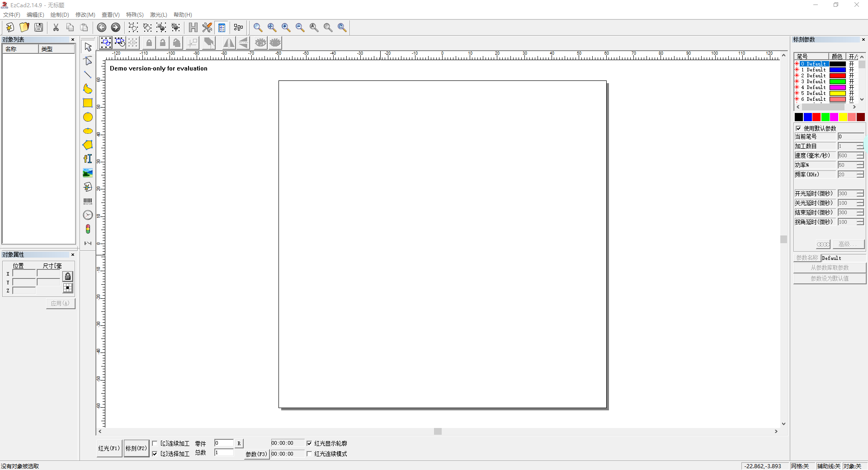
Task: Select the delay timer clock tool
Action: (x=88, y=215)
